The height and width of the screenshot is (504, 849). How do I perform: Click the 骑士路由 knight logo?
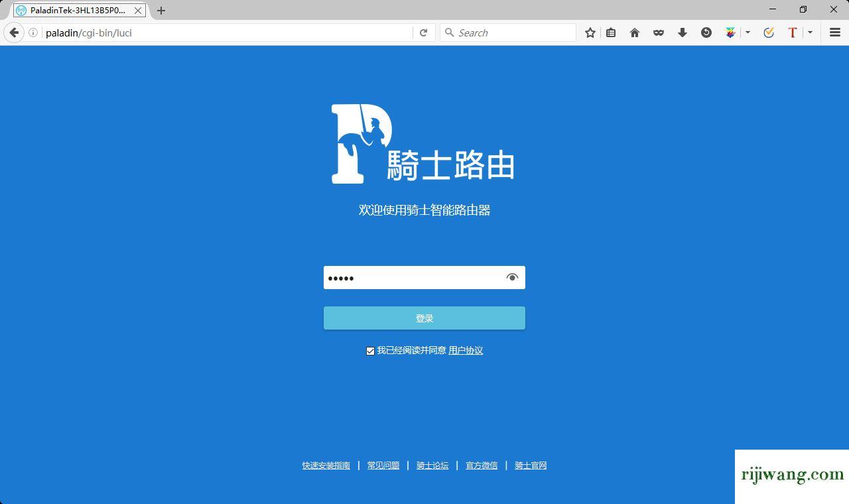[423, 143]
